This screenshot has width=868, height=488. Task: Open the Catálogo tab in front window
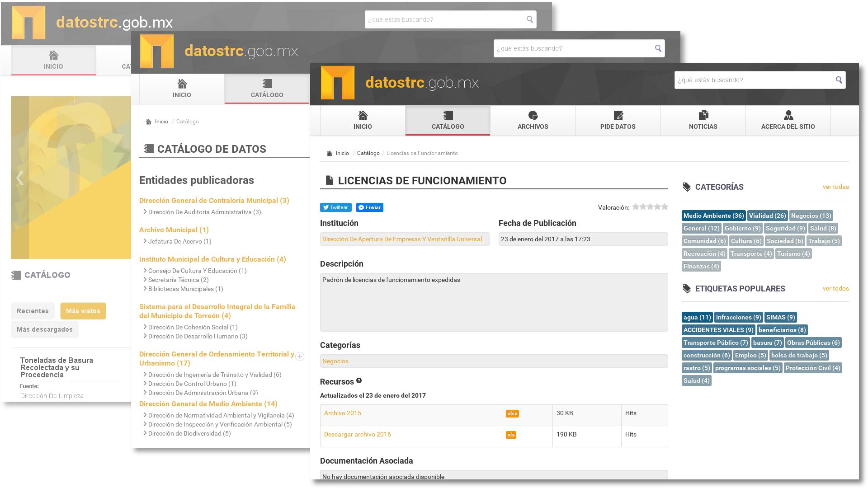coord(448,121)
